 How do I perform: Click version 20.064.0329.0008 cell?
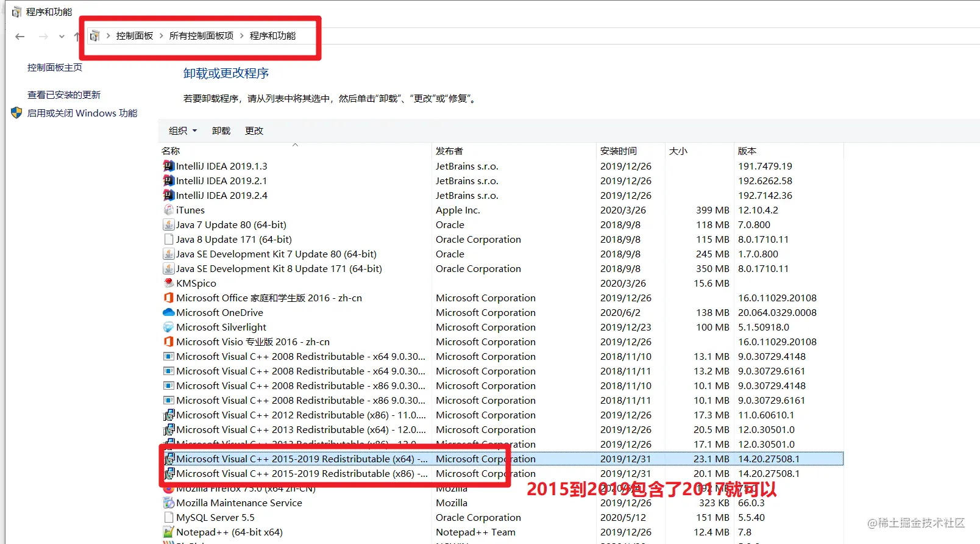(x=777, y=312)
